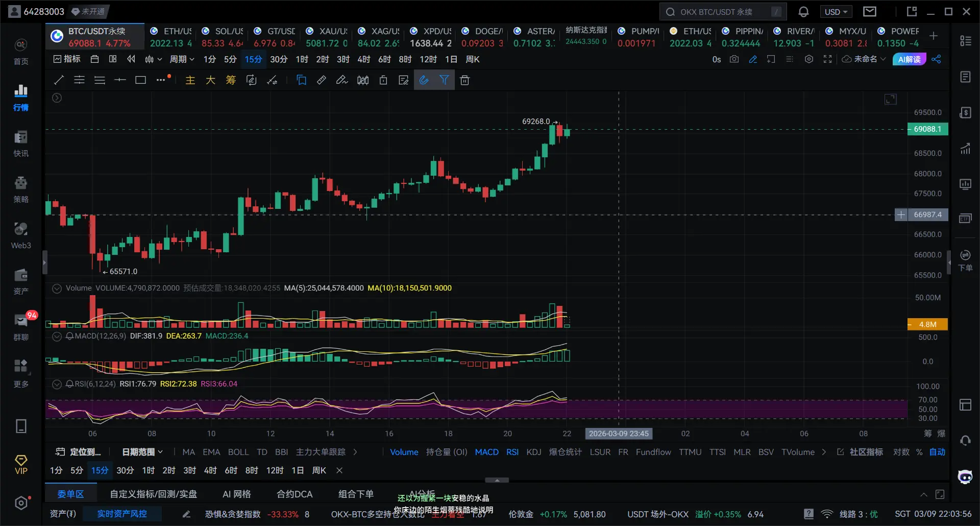This screenshot has height=526, width=980.
Task: Click 社区指标 community indicators link
Action: (x=860, y=452)
